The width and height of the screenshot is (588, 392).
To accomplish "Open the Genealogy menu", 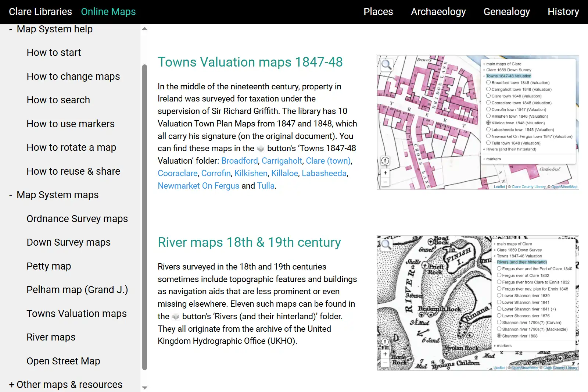I will (x=506, y=12).
